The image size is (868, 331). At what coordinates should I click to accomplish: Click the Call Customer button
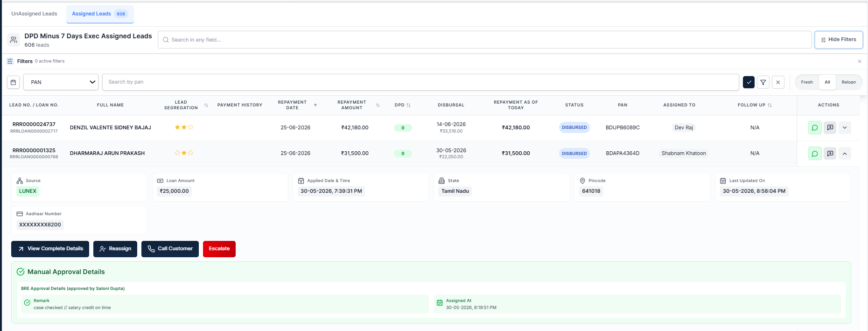(170, 249)
